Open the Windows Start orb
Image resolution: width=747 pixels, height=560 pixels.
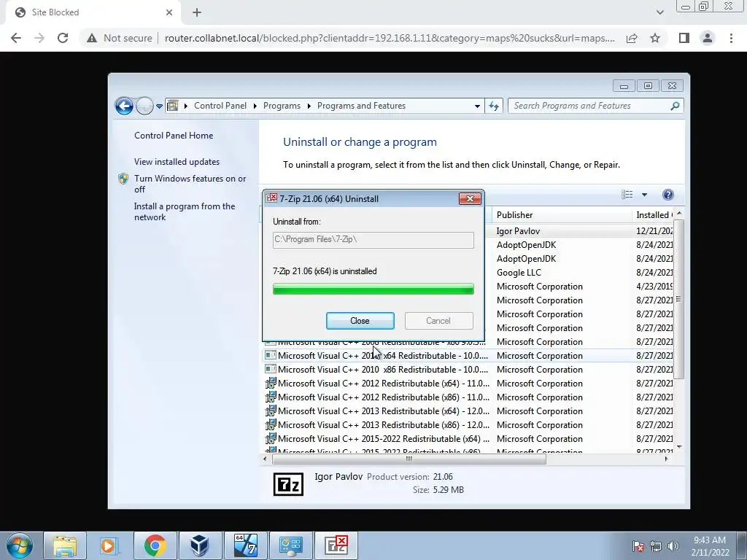pyautogui.click(x=20, y=545)
